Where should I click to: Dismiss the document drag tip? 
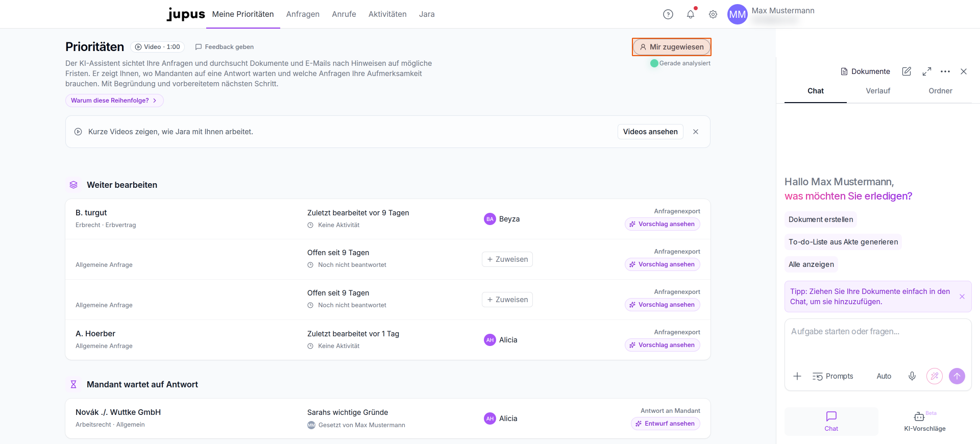click(962, 297)
